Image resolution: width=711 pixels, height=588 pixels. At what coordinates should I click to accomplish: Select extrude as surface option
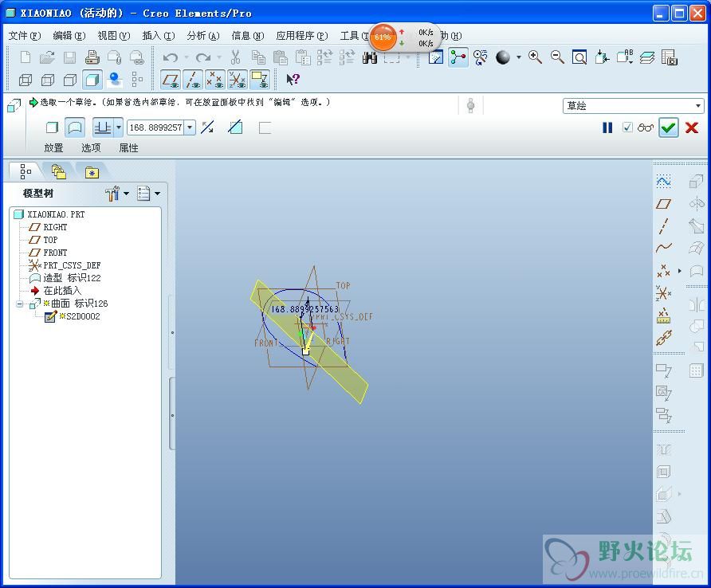(75, 127)
